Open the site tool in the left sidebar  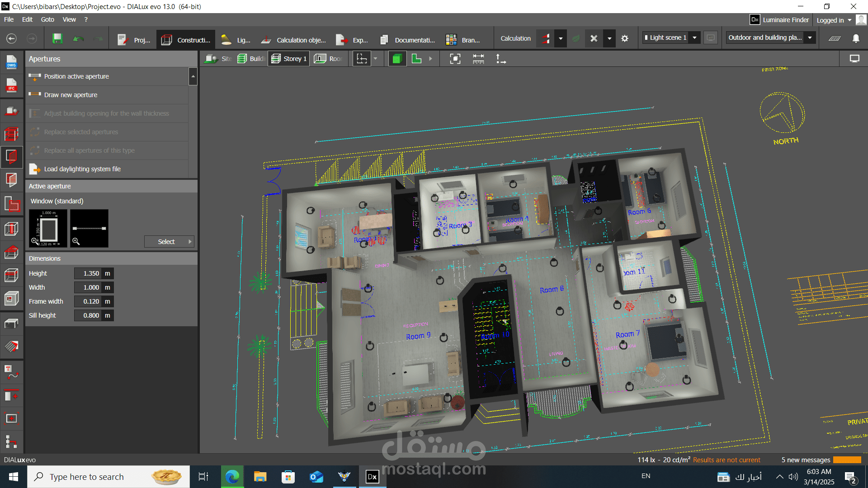click(11, 111)
